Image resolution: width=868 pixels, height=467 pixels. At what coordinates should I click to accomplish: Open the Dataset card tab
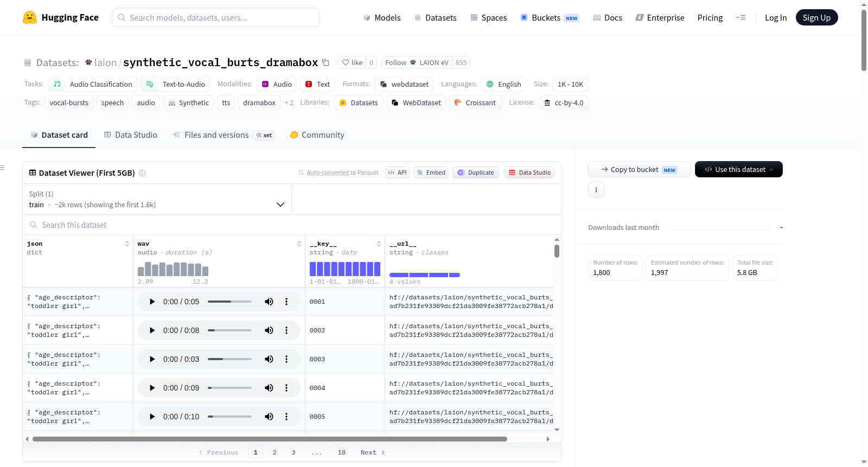pyautogui.click(x=59, y=135)
